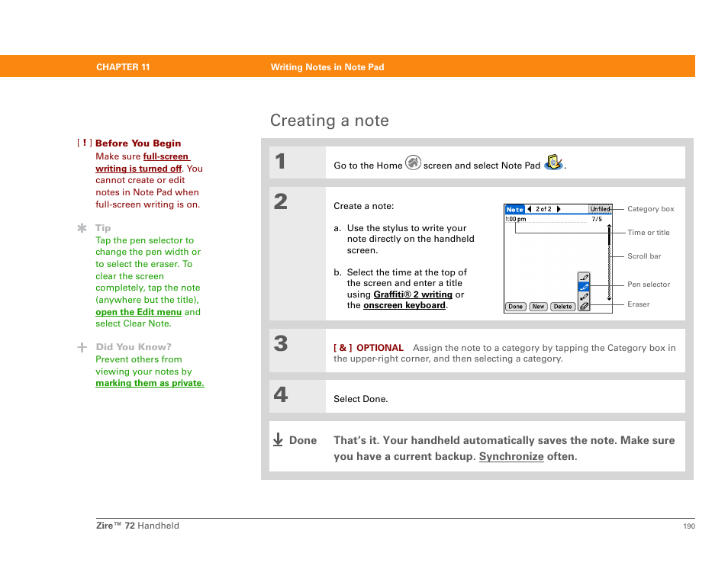This screenshot has height=563, width=728.
Task: Select the thin pen width icon
Action: (584, 278)
